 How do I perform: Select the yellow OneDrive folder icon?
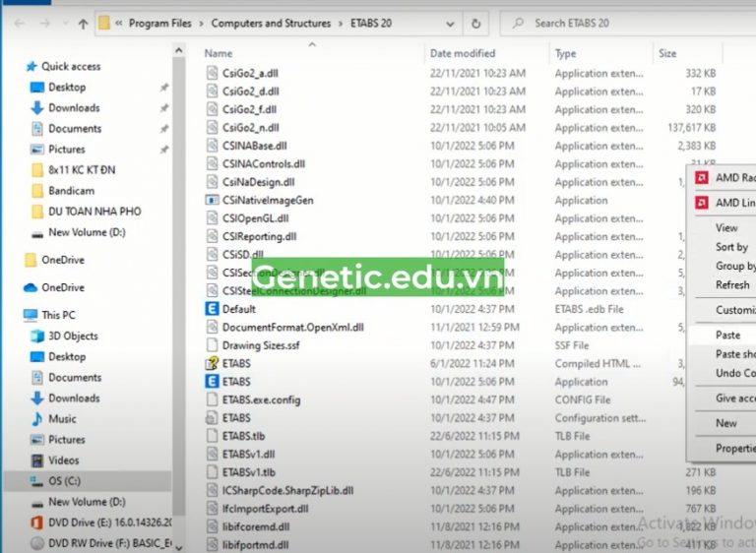[31, 261]
